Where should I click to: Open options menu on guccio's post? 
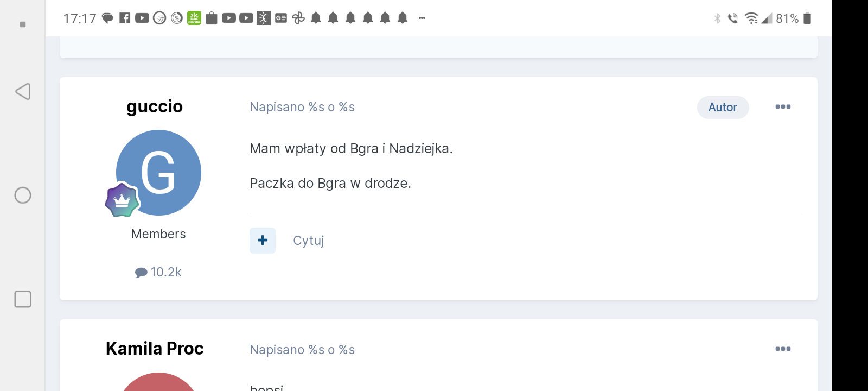coord(782,107)
